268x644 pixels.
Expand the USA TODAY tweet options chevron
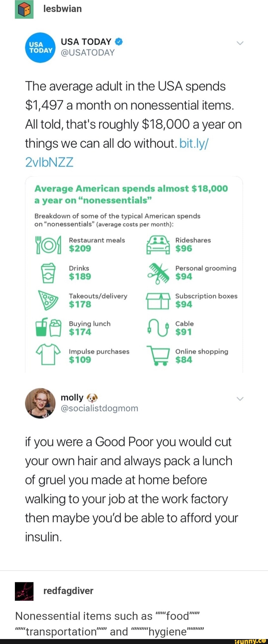(240, 43)
